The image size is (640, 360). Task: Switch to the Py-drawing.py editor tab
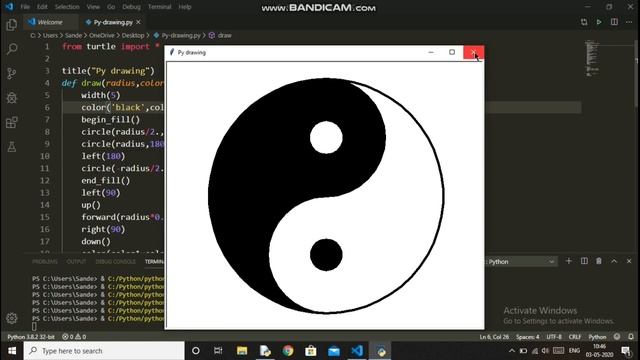(x=113, y=22)
